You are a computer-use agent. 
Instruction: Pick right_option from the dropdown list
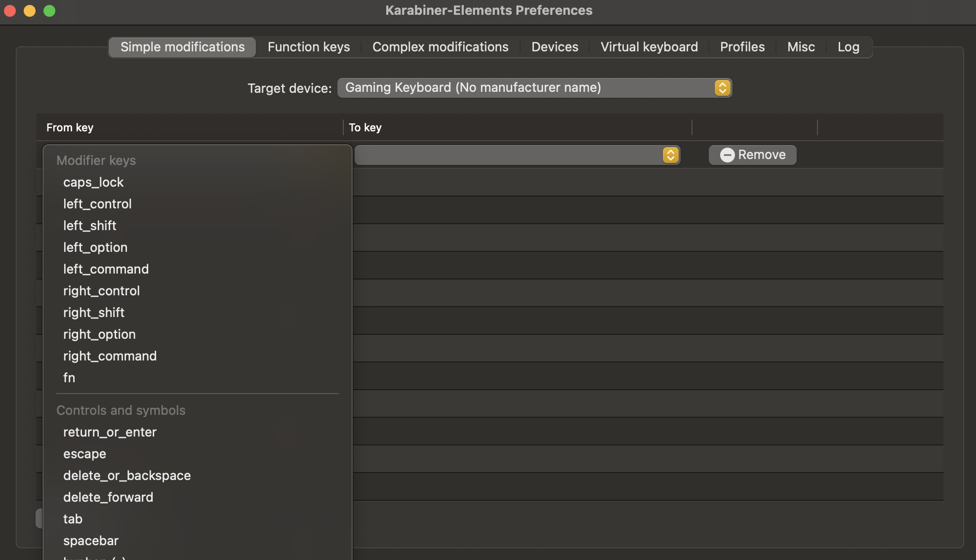(x=99, y=334)
